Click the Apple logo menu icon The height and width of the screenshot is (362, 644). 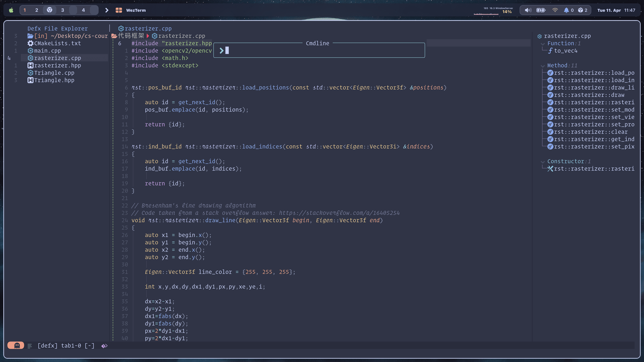point(11,10)
